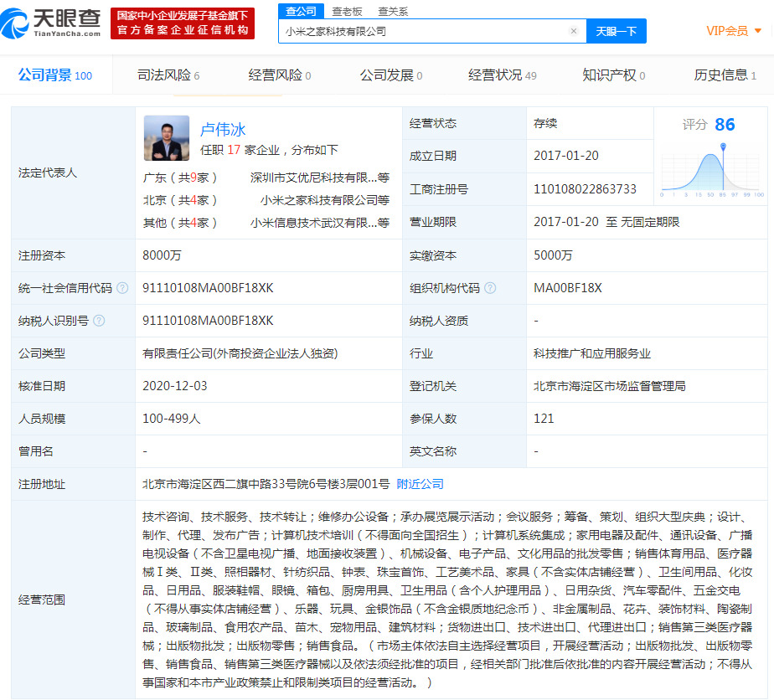Open 卢伟冰 profile link
This screenshot has width=774, height=700.
click(223, 129)
